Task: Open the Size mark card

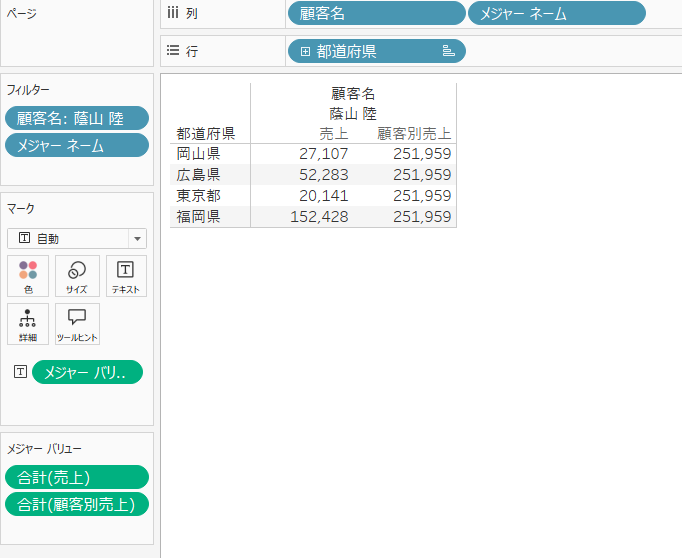Action: point(77,276)
